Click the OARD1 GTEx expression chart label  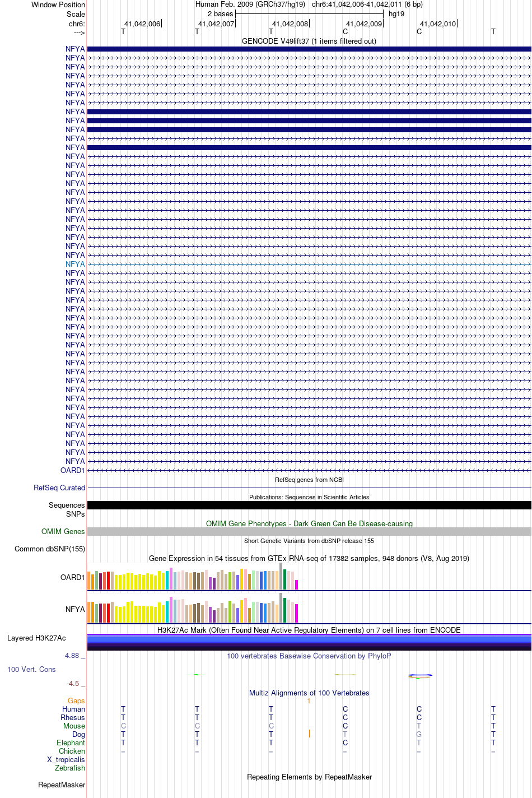pos(73,577)
